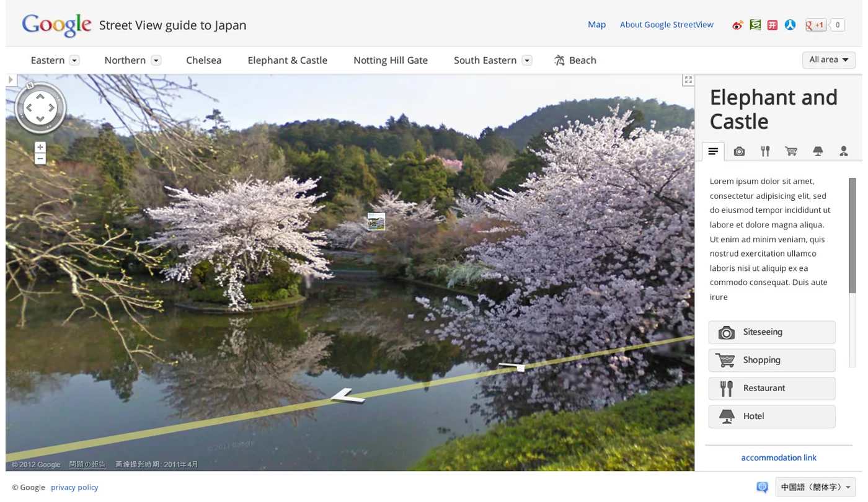Expand the Northern dropdown arrow

point(156,60)
